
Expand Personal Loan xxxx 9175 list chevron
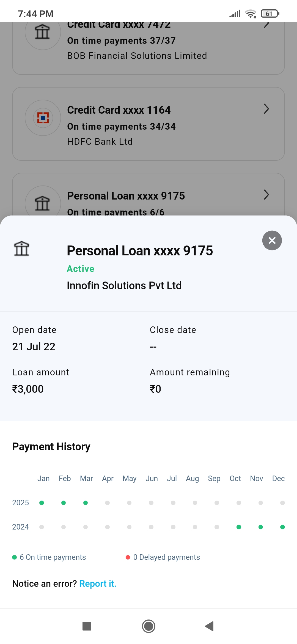(266, 195)
